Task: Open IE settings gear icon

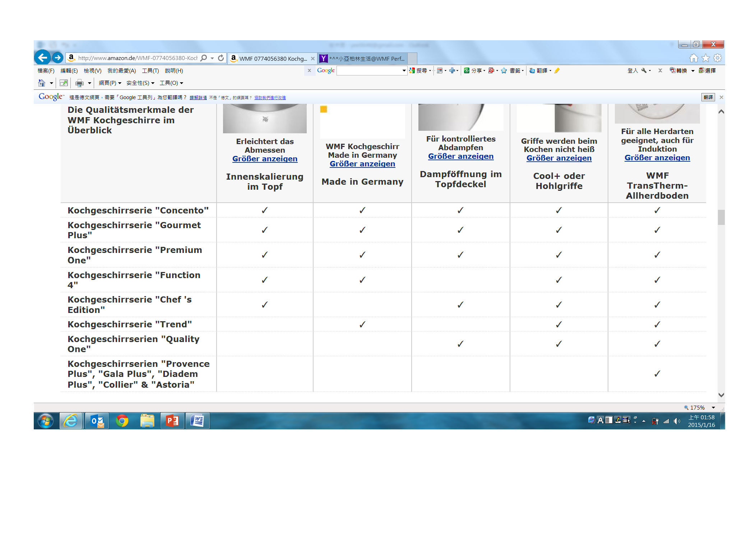Action: pos(718,58)
